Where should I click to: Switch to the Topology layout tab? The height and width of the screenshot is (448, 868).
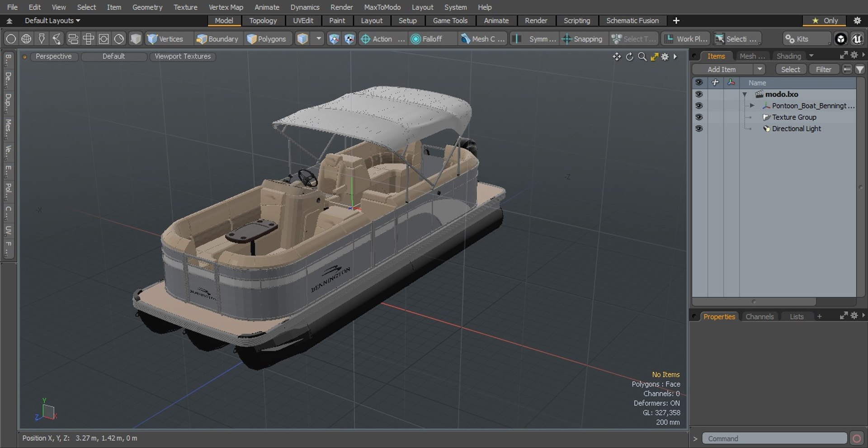(263, 20)
